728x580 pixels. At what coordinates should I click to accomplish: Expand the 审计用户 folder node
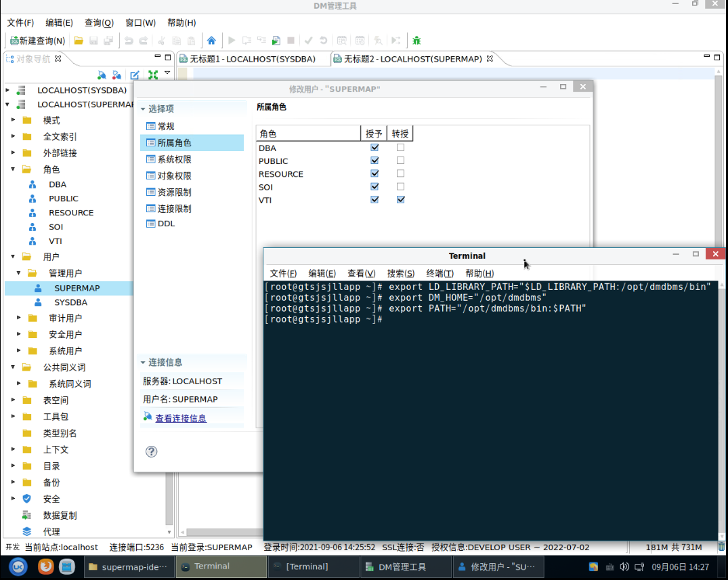pos(18,318)
